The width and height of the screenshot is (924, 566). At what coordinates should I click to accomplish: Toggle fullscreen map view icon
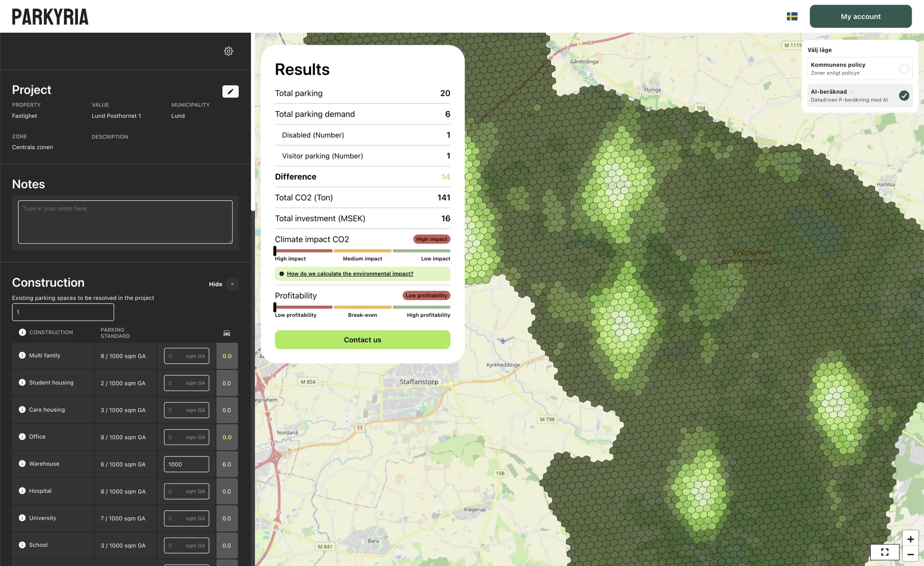(885, 552)
